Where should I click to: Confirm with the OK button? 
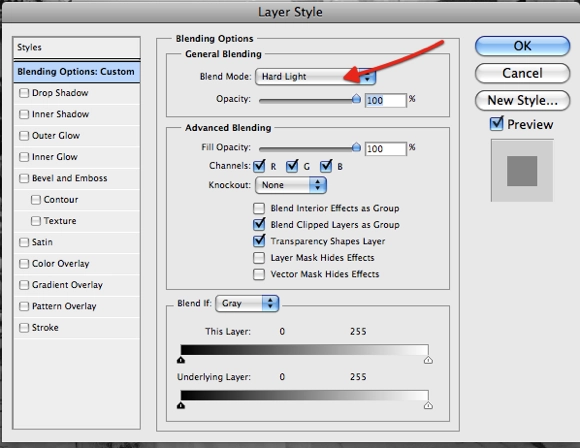coord(522,46)
